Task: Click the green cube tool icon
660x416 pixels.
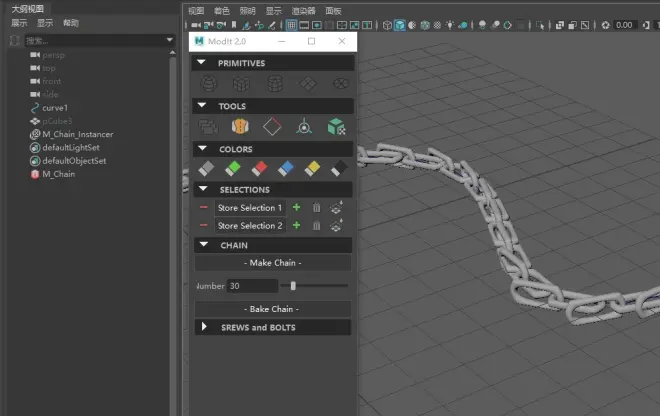Action: 337,126
